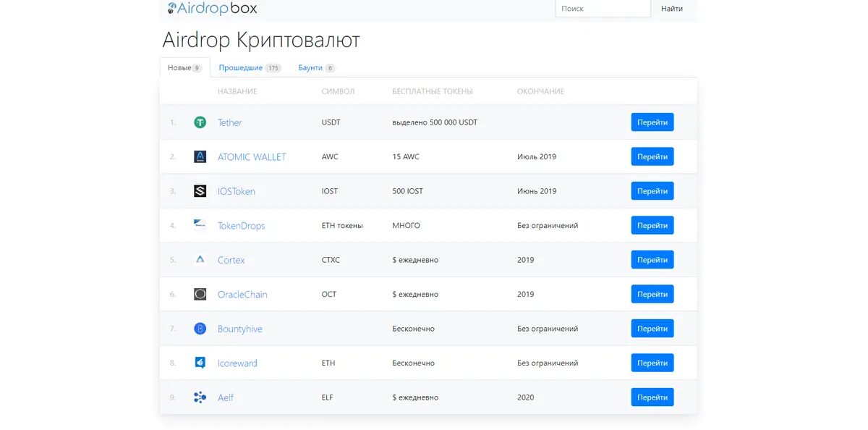Click the Atomic Wallet logo icon

(200, 156)
